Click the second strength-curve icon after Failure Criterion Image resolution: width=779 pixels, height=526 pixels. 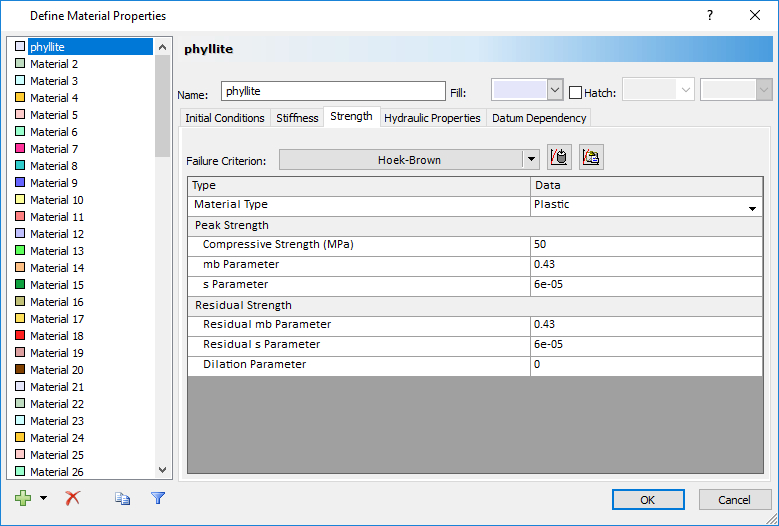tap(591, 158)
